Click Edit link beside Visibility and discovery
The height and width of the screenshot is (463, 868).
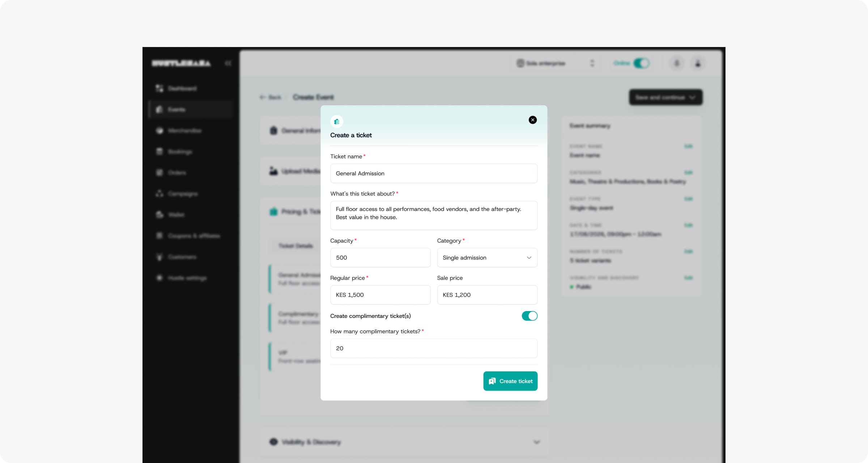point(688,278)
